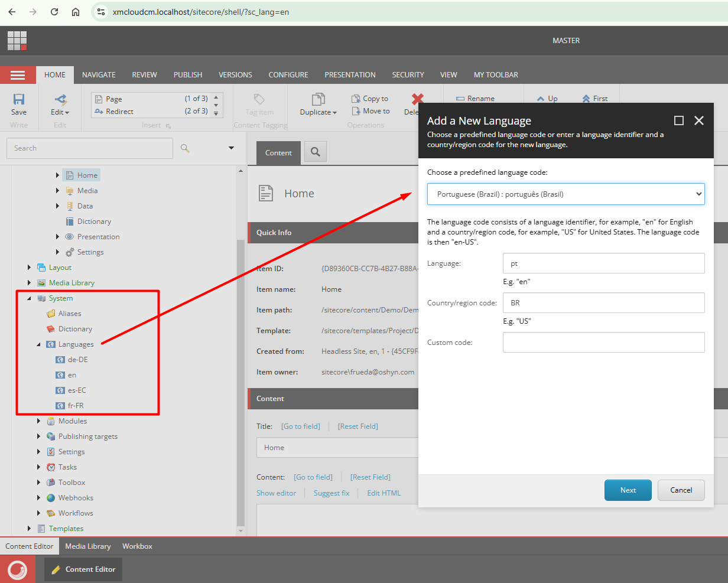Open the Media Library bottom tab
The height and width of the screenshot is (583, 728).
point(88,546)
